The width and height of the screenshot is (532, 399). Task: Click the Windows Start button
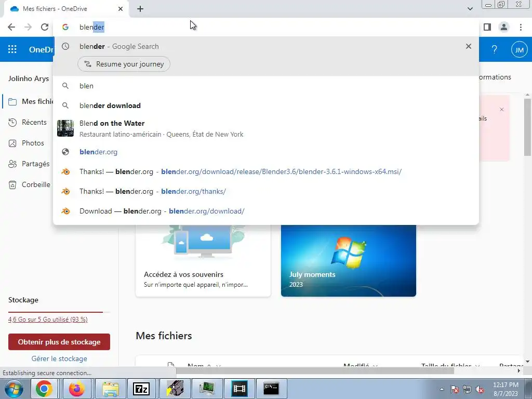14,389
